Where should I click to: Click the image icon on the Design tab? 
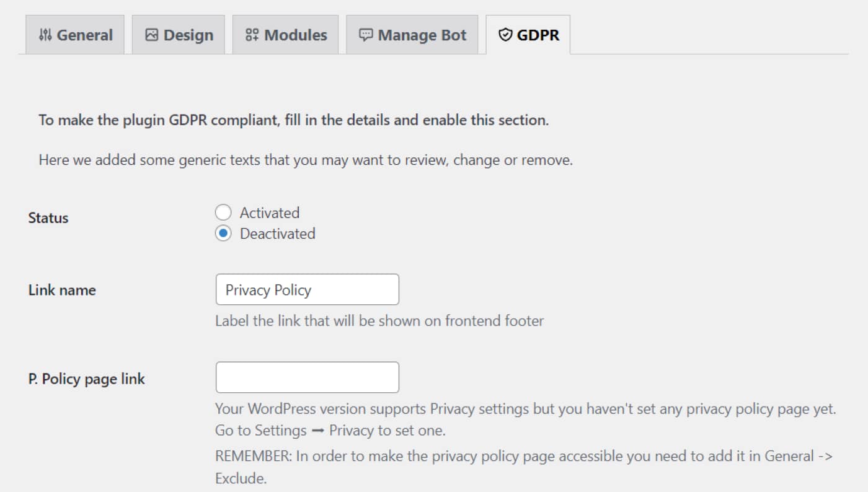coord(151,35)
